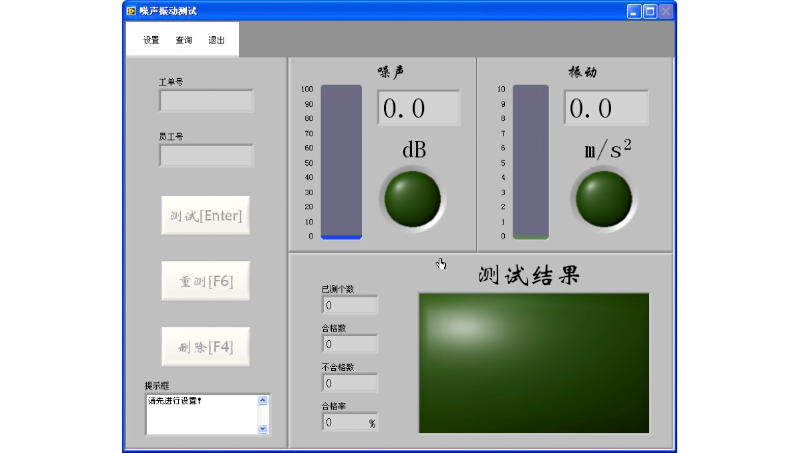Select the 退出 menu item
The width and height of the screenshot is (800, 453).
click(216, 40)
